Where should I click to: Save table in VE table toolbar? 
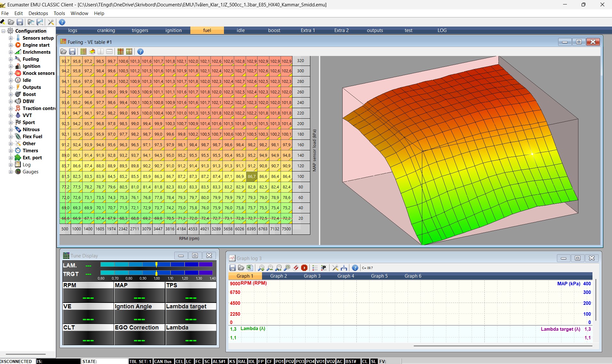click(x=72, y=51)
